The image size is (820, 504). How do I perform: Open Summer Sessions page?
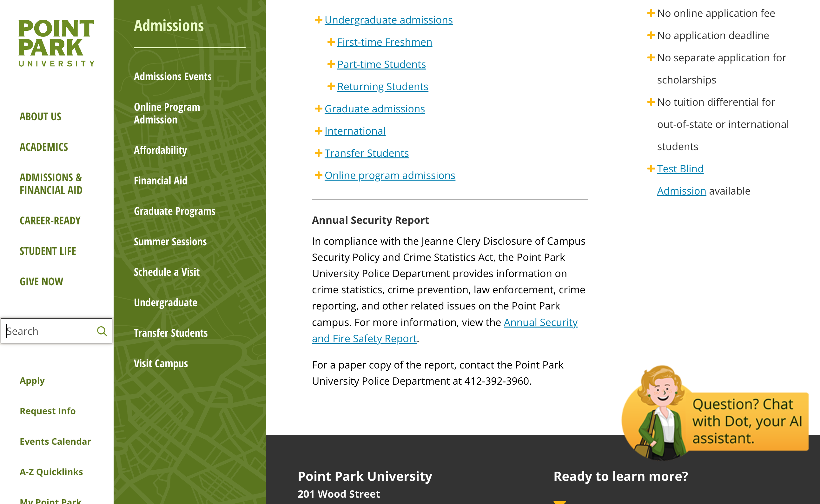(x=170, y=242)
